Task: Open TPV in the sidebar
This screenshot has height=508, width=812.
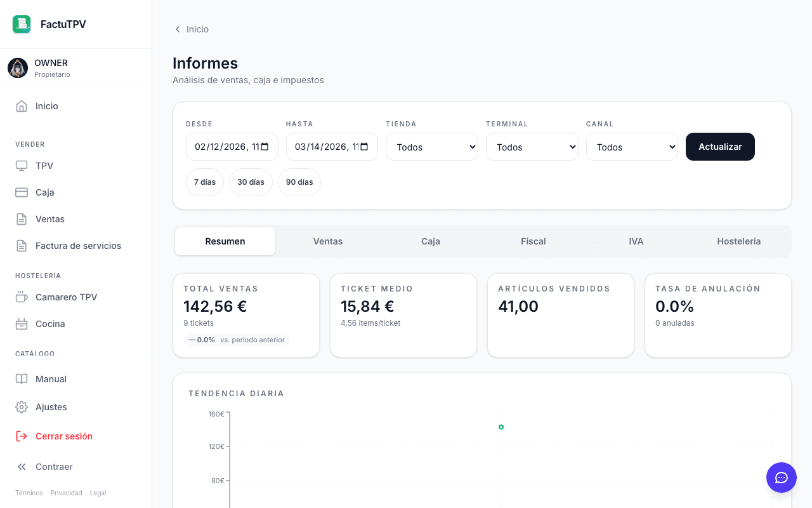Action: tap(76, 166)
